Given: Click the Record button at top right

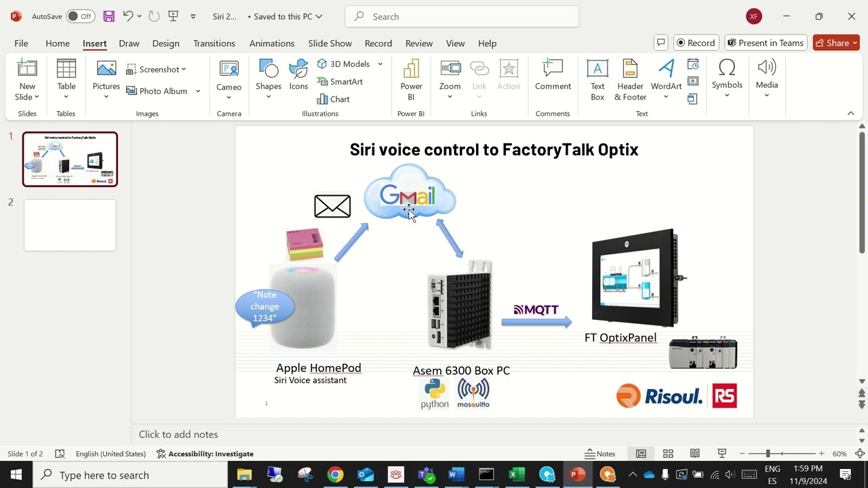Looking at the screenshot, I should pos(696,43).
